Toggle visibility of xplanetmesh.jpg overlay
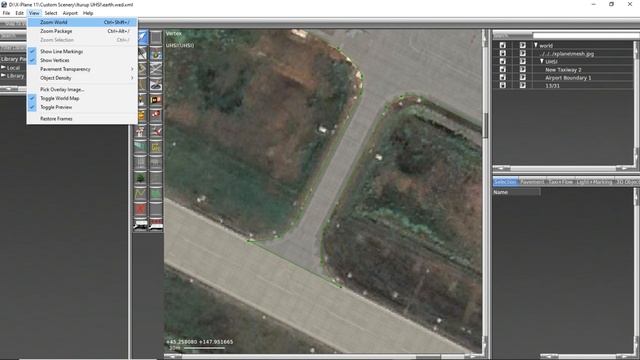The width and height of the screenshot is (640, 360). pyautogui.click(x=522, y=53)
